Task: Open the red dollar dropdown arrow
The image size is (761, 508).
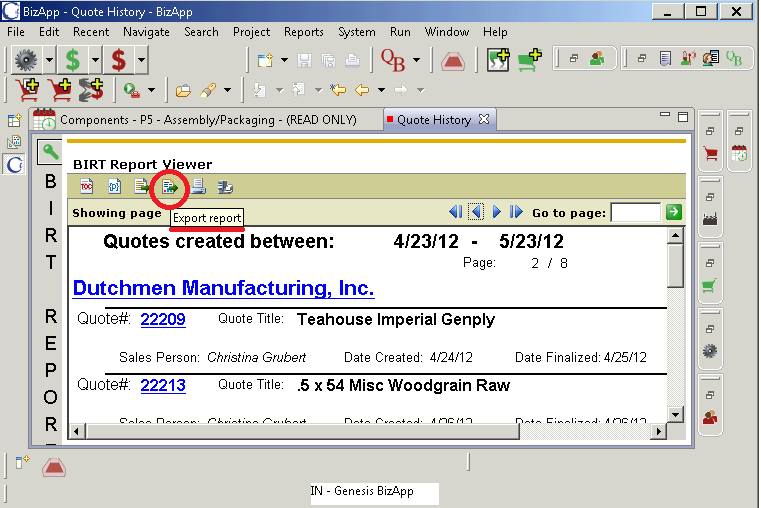Action: click(x=141, y=60)
